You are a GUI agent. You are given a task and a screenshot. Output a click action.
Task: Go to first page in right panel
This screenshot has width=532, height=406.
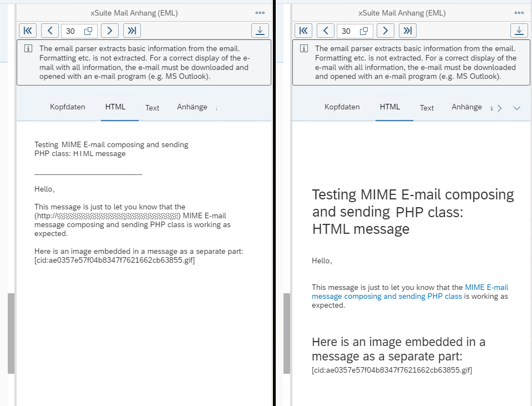(303, 31)
